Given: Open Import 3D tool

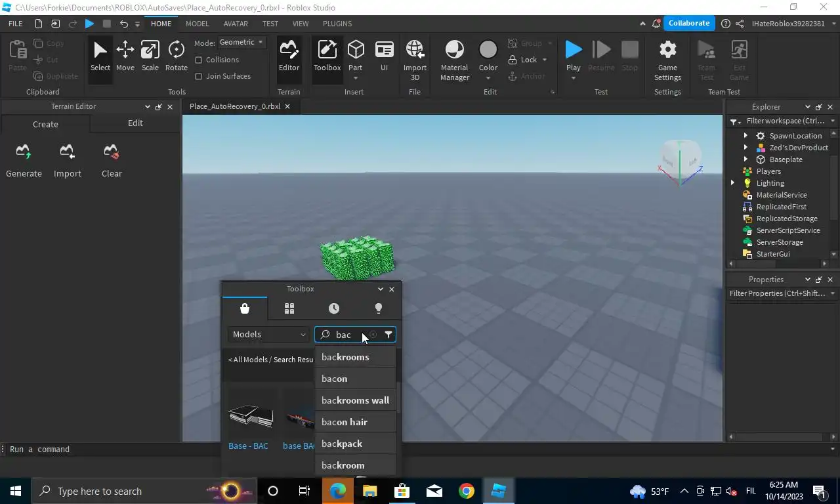Looking at the screenshot, I should pyautogui.click(x=415, y=59).
